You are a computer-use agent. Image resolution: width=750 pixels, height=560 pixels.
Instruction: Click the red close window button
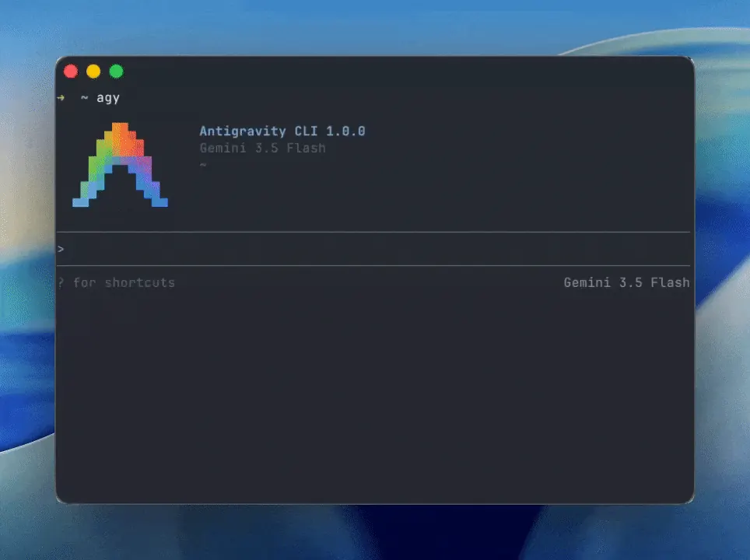point(71,72)
